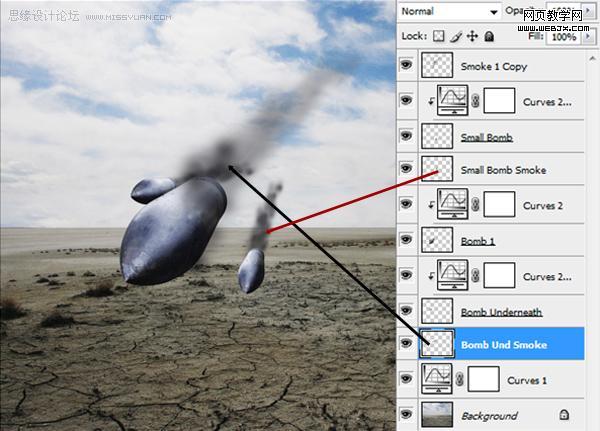
Task: Toggle eye icon of Curves 2 above Bomb 1
Action: click(x=406, y=204)
